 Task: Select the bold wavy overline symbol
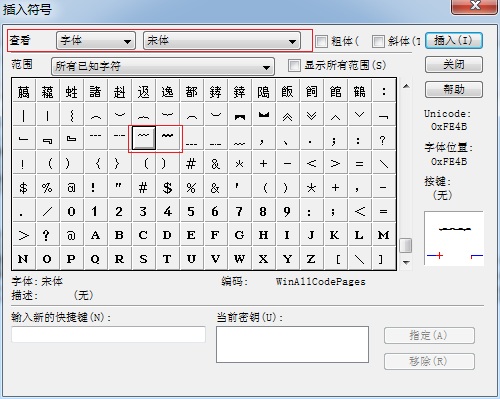(167, 138)
